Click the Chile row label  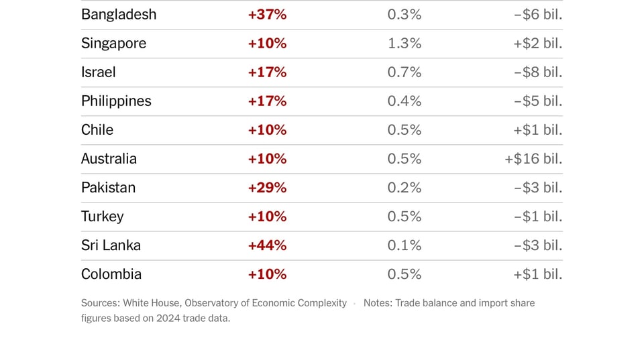point(97,130)
